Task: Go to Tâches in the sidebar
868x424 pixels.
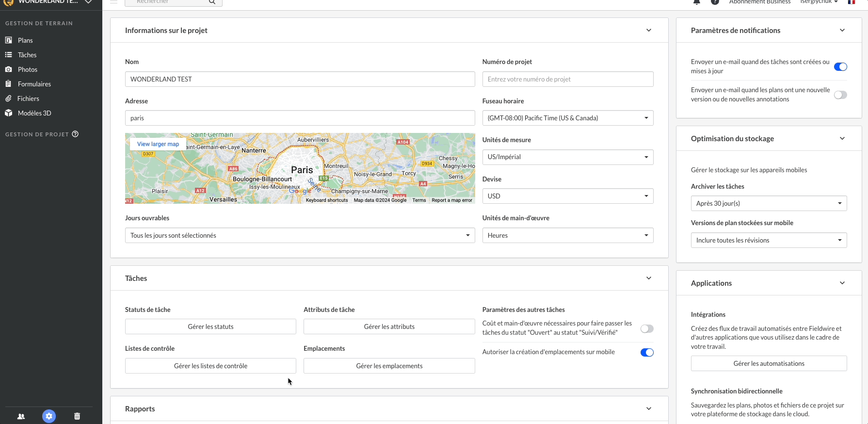Action: [27, 55]
